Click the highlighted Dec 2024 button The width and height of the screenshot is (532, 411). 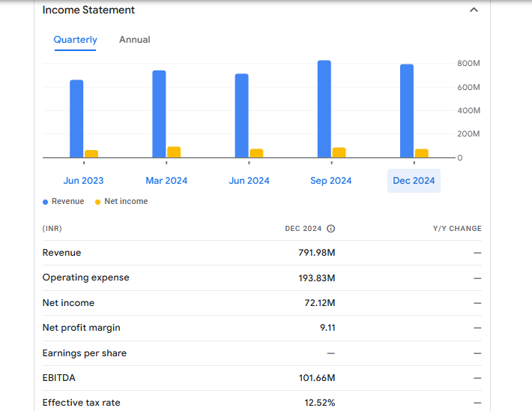[414, 181]
